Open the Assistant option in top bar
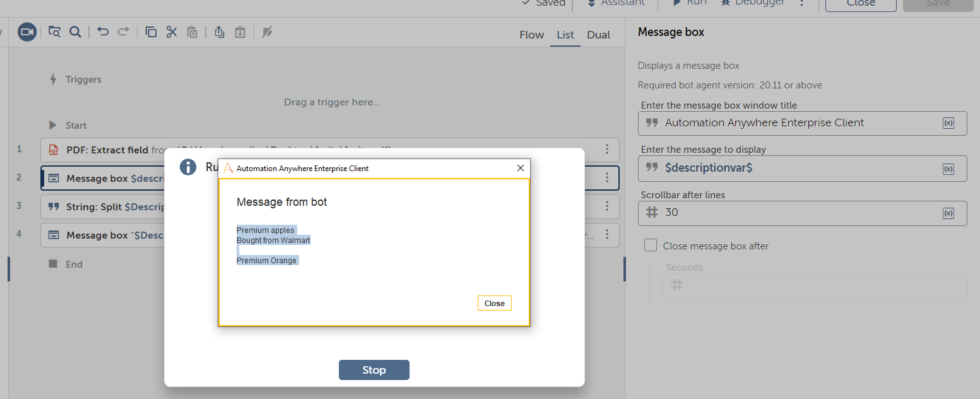 (x=615, y=3)
